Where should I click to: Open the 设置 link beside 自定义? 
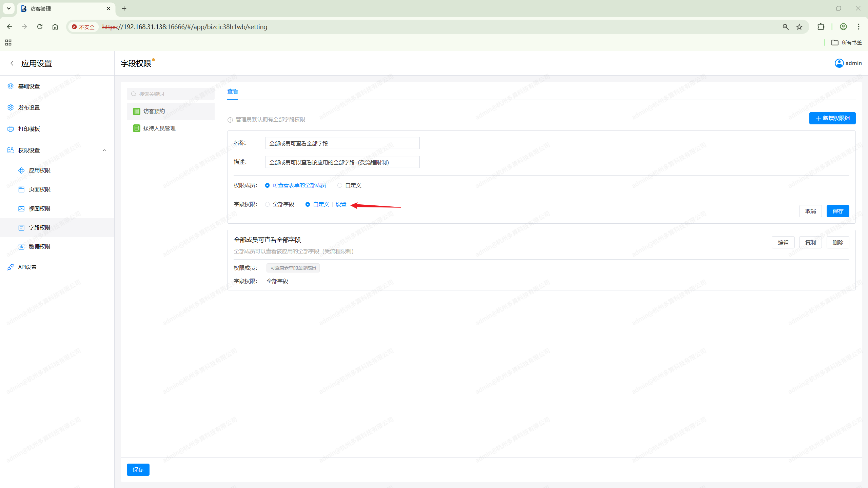[341, 204]
